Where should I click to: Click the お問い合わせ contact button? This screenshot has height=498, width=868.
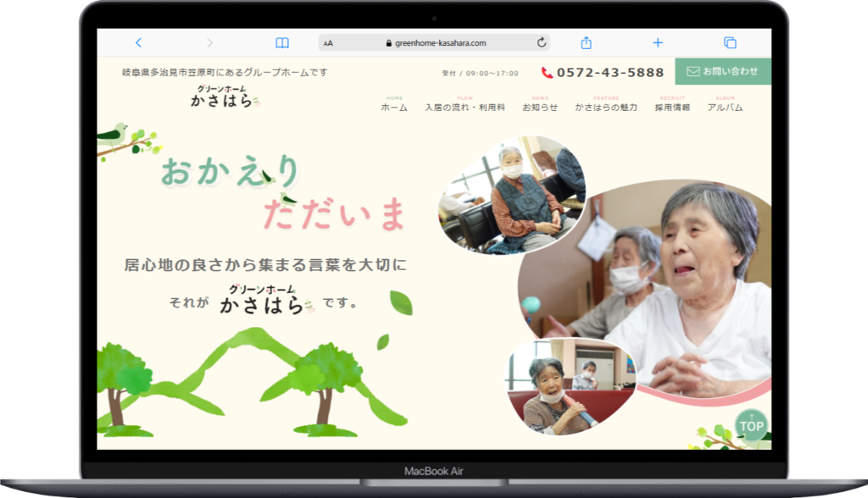tap(723, 71)
